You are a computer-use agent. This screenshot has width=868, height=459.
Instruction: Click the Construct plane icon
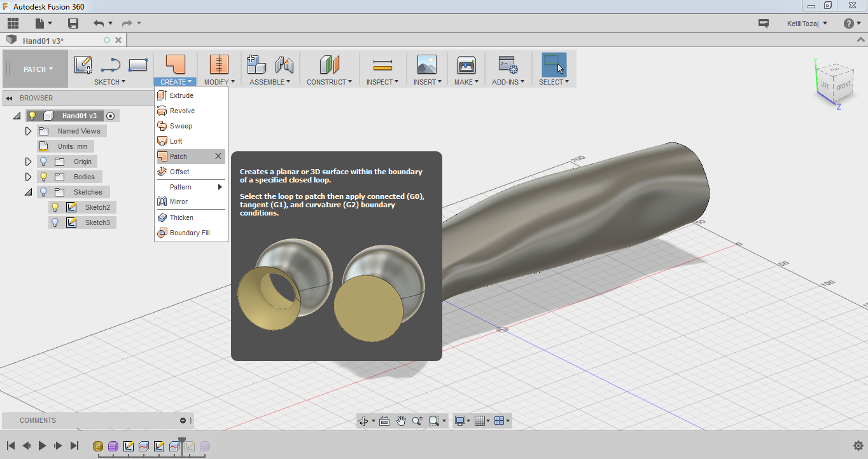click(330, 64)
